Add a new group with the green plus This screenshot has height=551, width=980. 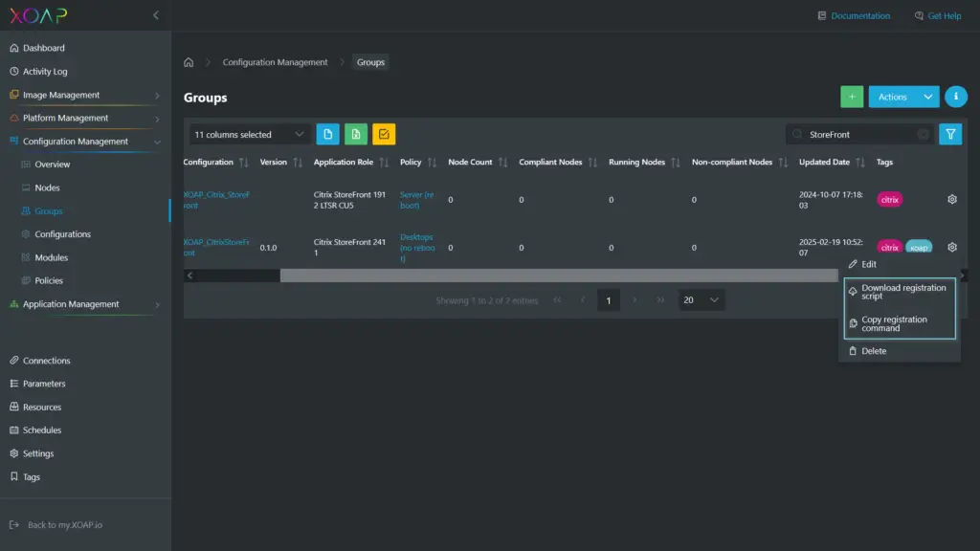pos(852,97)
